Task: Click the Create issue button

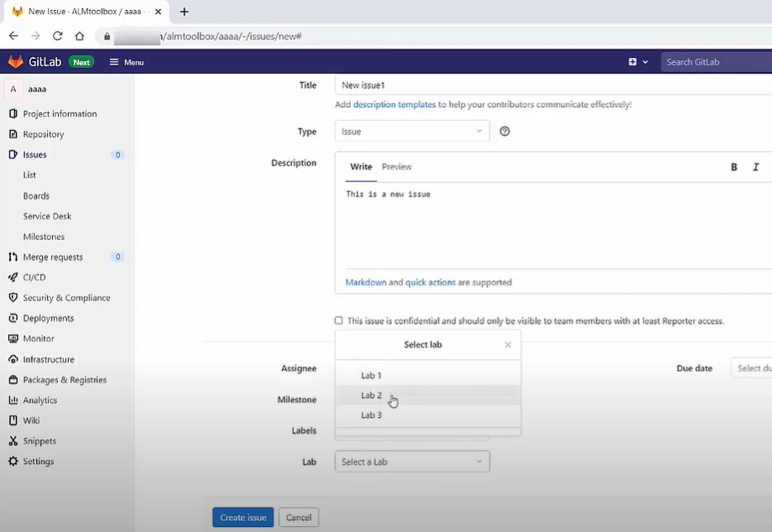Action: (243, 517)
